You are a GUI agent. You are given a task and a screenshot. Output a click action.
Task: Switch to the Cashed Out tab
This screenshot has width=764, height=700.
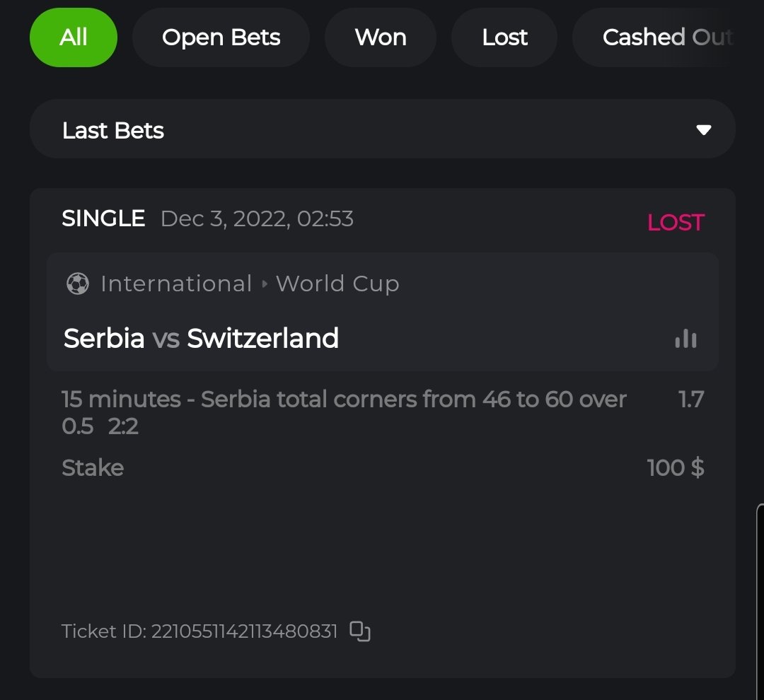coord(666,37)
